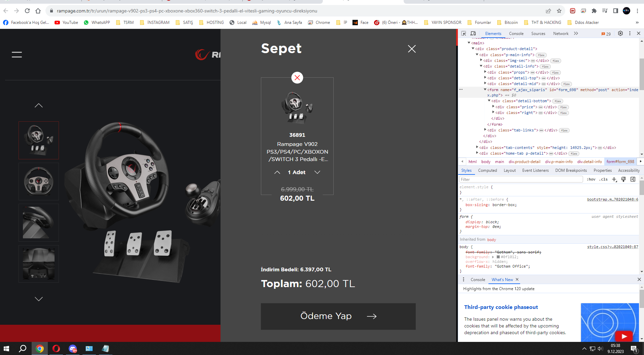Toggle the computed styles sidebar icon

coord(633,180)
